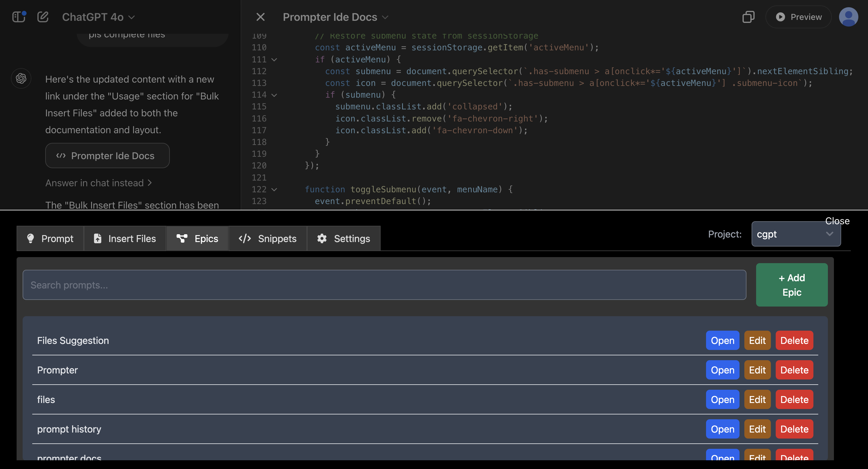The image size is (868, 469).
Task: Open the Files Suggestion epic
Action: point(722,340)
